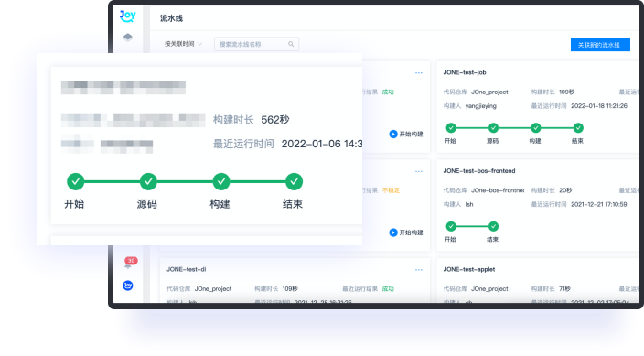The width and height of the screenshot is (644, 356).
Task: Open the JONE-test-applet pipeline title
Action: [x=469, y=269]
